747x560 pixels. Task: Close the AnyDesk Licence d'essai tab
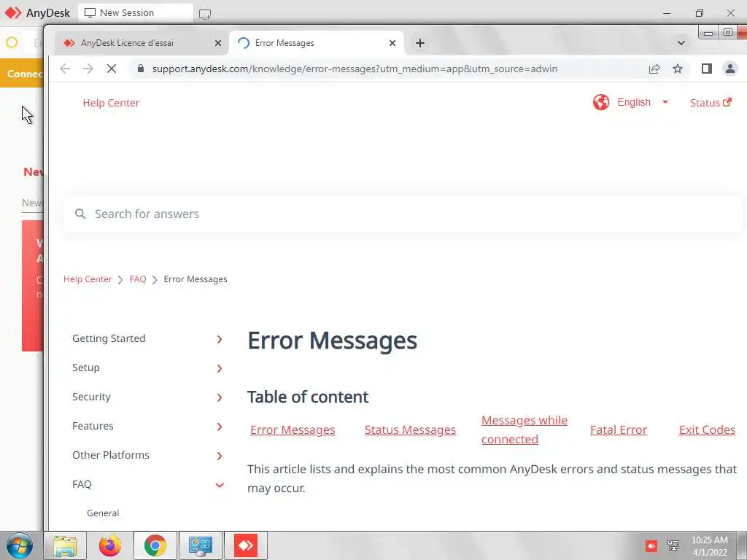pyautogui.click(x=217, y=43)
